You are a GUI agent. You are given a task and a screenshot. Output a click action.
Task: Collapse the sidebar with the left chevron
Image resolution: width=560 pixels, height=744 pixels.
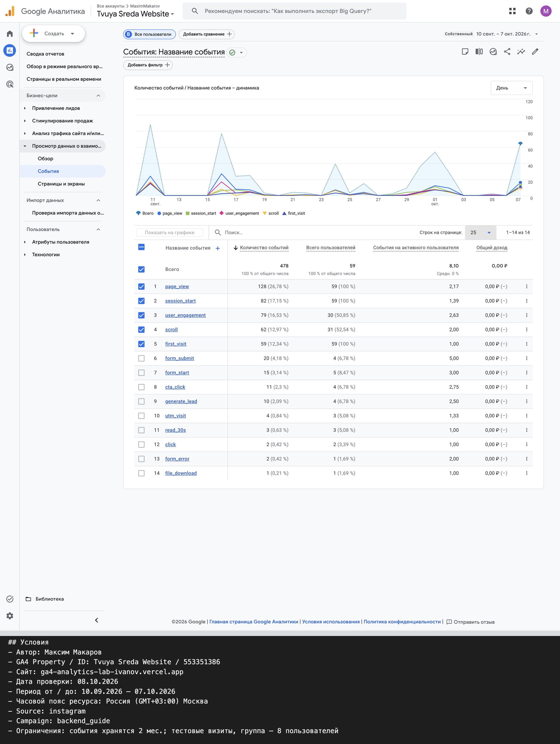tap(96, 620)
